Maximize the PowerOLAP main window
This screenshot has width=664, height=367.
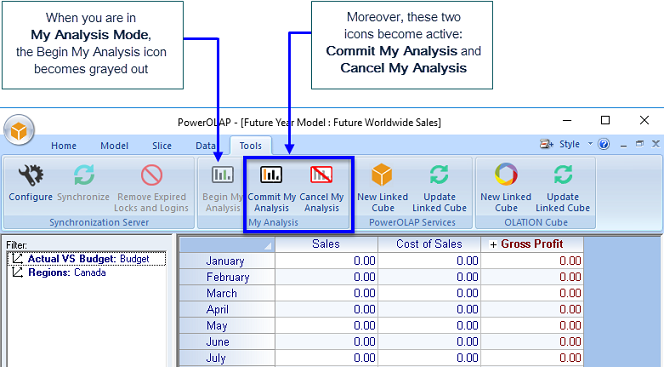[x=606, y=121]
